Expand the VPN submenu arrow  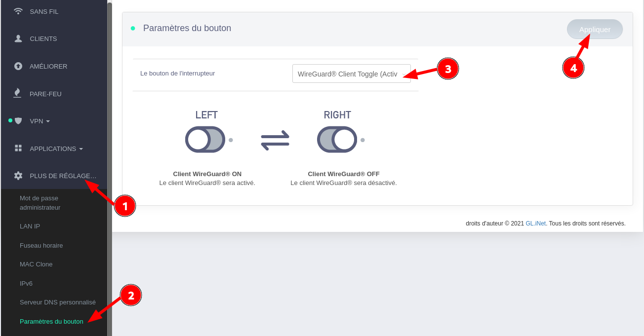(48, 121)
